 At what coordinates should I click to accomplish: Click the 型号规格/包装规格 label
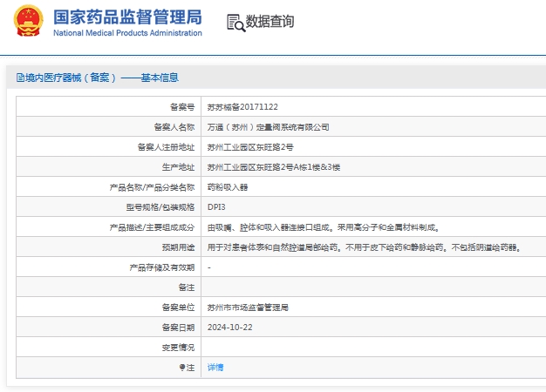coord(160,207)
